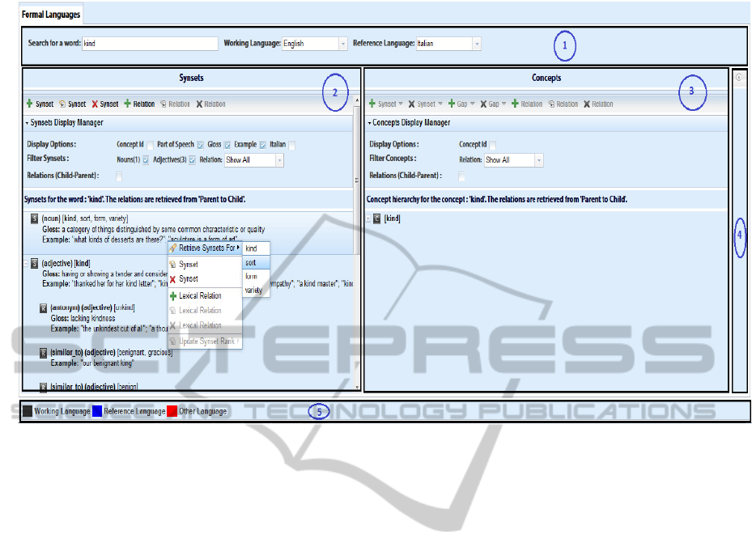Open the Working Language dropdown
Image resolution: width=752 pixels, height=560 pixels.
(x=342, y=44)
